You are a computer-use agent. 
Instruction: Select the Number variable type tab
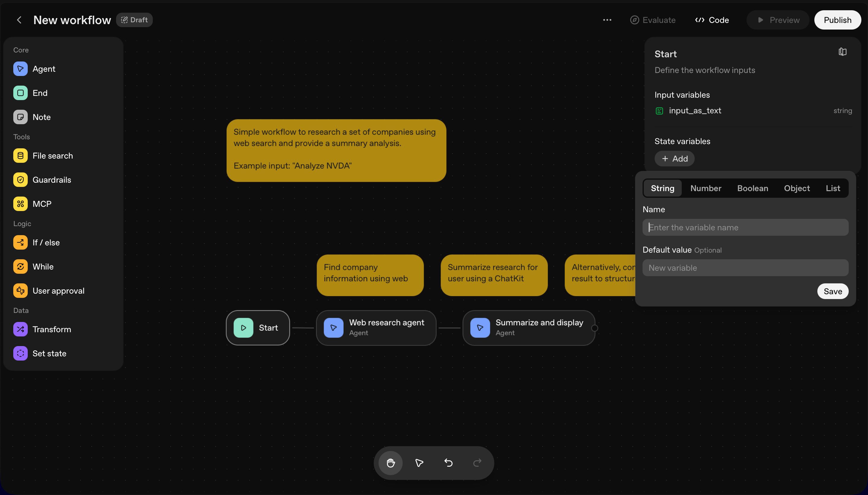coord(706,188)
